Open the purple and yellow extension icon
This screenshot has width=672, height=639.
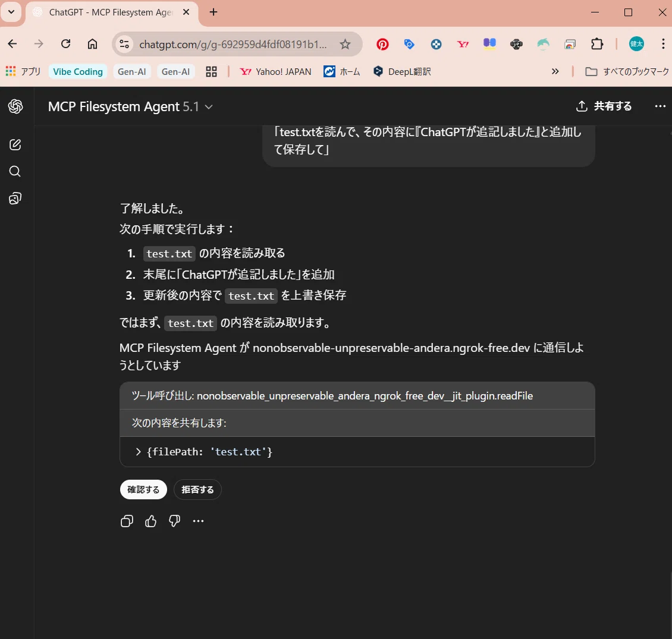pyautogui.click(x=489, y=43)
